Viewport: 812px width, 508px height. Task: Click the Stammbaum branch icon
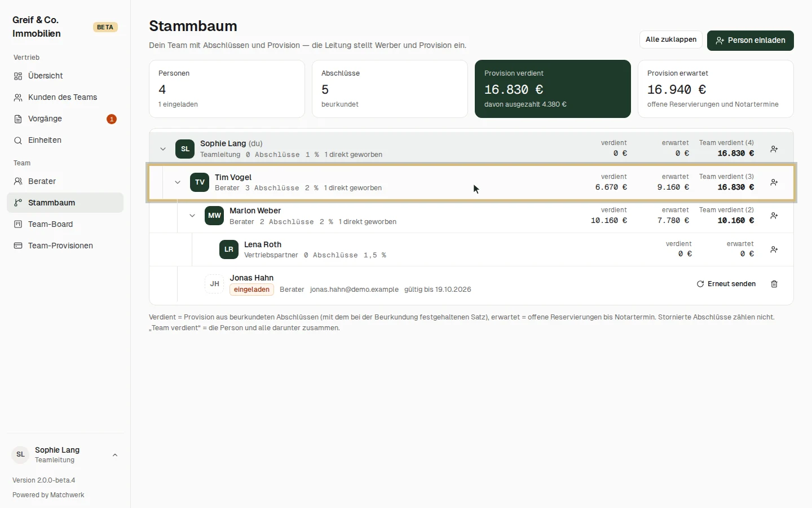[18, 203]
